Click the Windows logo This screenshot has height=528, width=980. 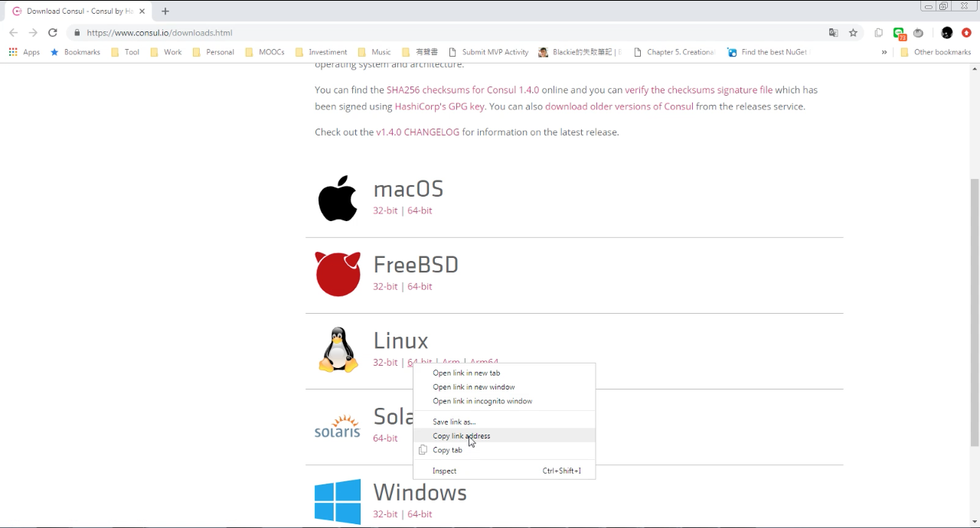[338, 501]
